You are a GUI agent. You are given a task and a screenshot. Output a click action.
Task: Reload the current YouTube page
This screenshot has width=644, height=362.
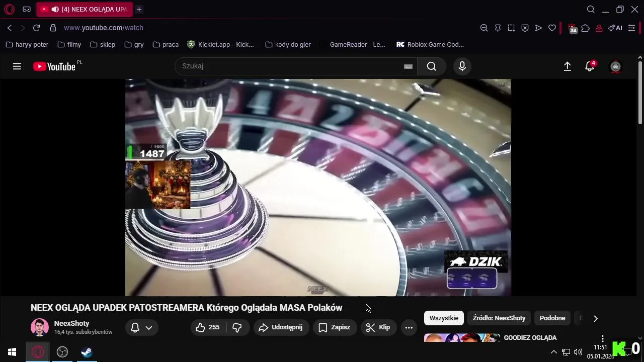[x=36, y=28]
